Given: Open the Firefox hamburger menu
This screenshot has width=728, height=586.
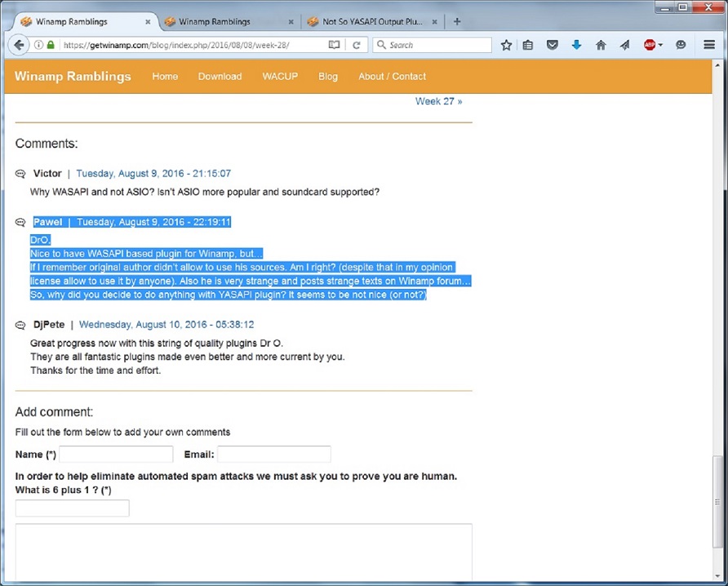Looking at the screenshot, I should (x=709, y=46).
